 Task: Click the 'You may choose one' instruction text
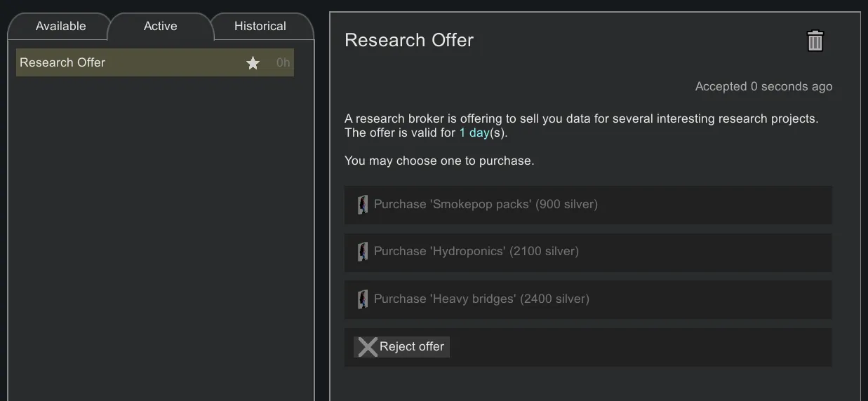coord(439,161)
